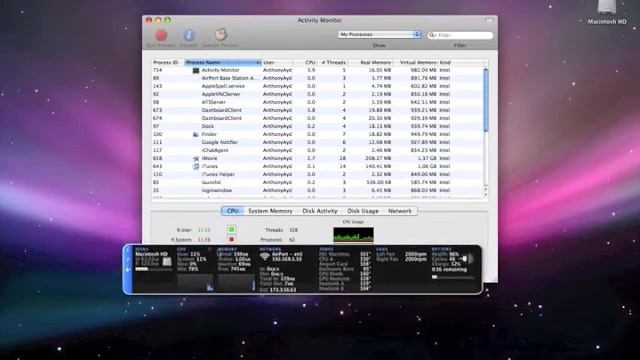Click the Inspect toolbar label

[189, 45]
